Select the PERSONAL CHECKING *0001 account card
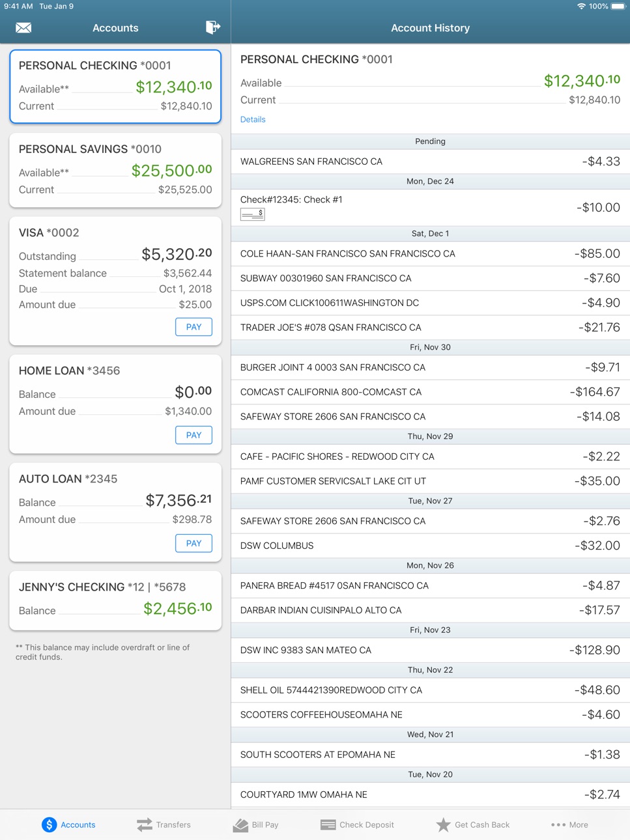The height and width of the screenshot is (840, 630). pos(115,87)
